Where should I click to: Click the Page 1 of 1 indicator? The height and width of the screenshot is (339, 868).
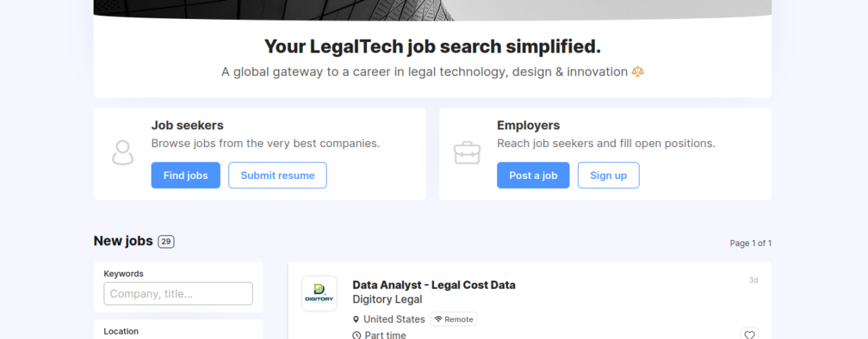point(750,243)
